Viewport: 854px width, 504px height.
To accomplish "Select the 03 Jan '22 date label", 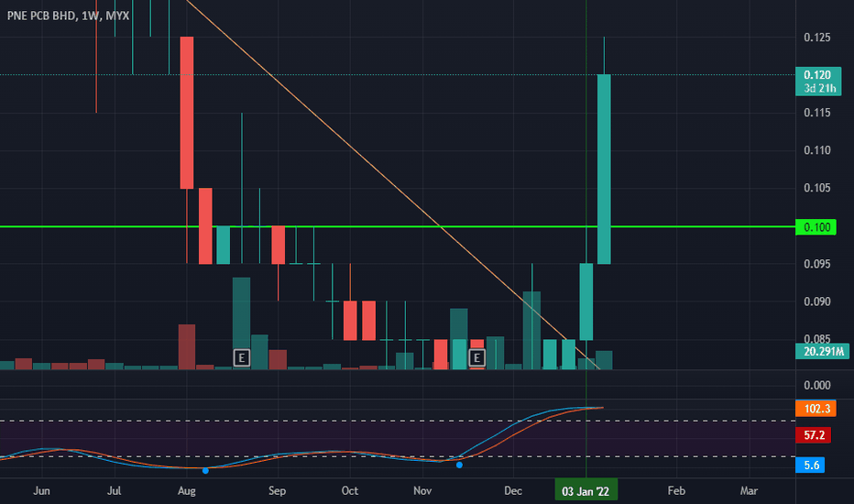I will [x=586, y=491].
